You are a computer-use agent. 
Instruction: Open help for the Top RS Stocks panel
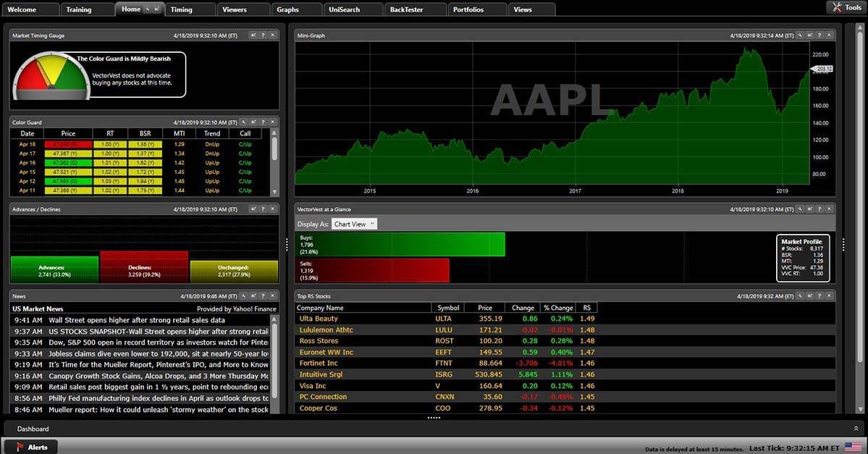pyautogui.click(x=820, y=295)
